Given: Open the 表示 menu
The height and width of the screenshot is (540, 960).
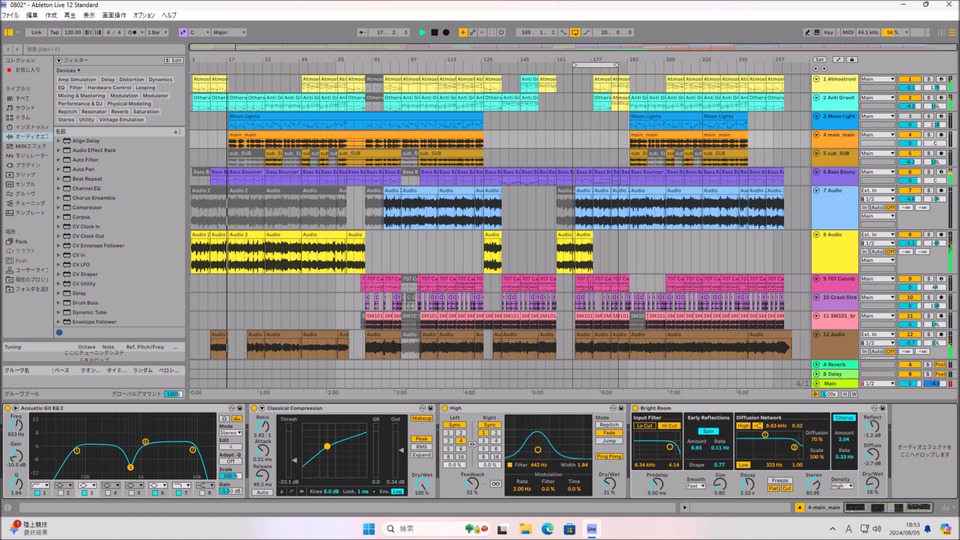Looking at the screenshot, I should coord(89,15).
